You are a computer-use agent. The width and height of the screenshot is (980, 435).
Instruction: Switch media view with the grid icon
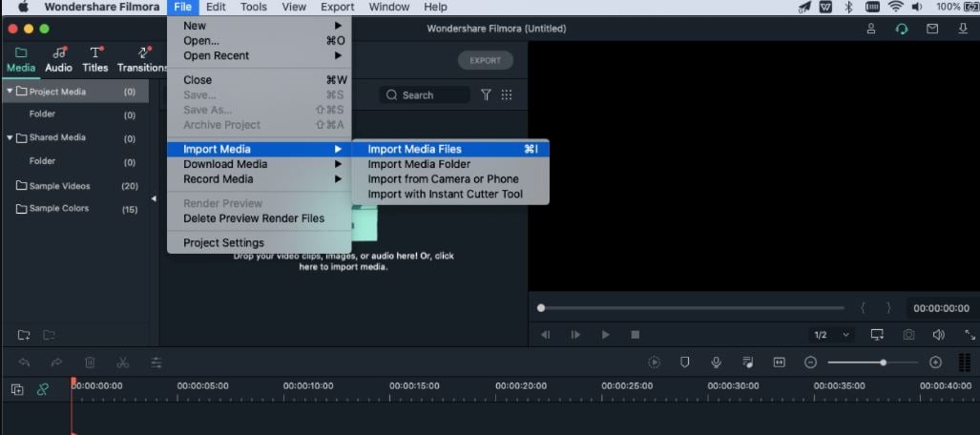(x=507, y=95)
